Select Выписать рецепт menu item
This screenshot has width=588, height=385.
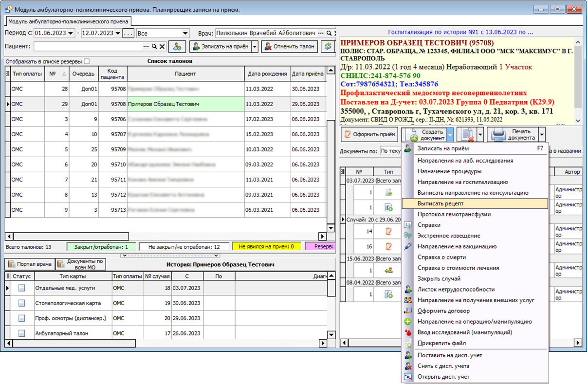[475, 203]
